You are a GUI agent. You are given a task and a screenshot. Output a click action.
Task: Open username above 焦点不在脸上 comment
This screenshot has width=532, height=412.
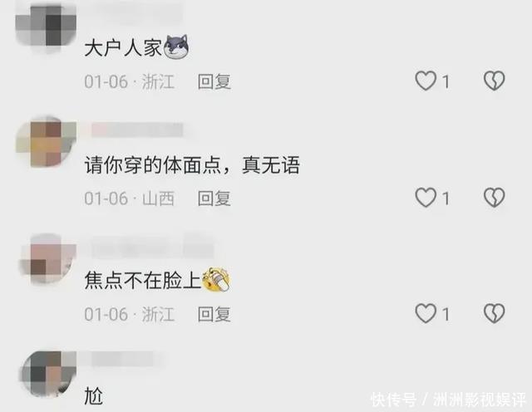point(153,246)
